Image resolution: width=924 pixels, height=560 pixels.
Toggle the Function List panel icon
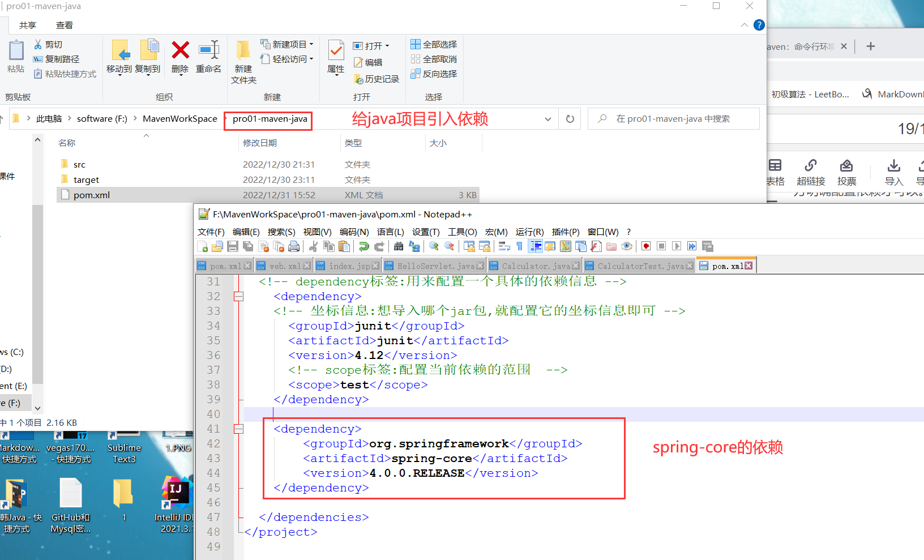coord(596,246)
